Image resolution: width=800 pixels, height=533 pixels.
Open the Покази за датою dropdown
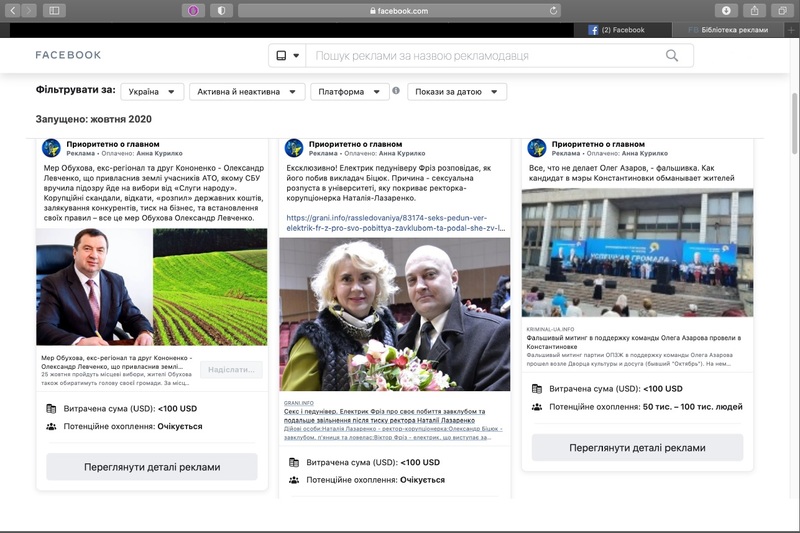[x=457, y=92]
